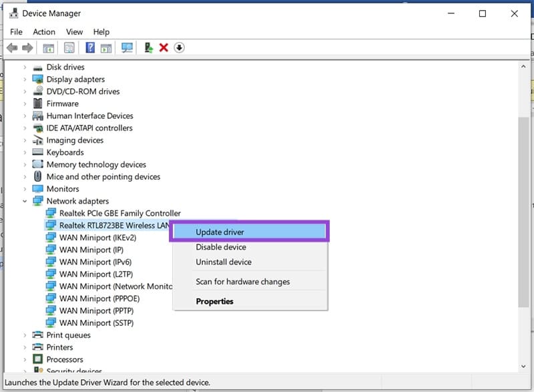Click the black down-arrow circle toolbar icon
This screenshot has height=392, width=534.
point(179,48)
